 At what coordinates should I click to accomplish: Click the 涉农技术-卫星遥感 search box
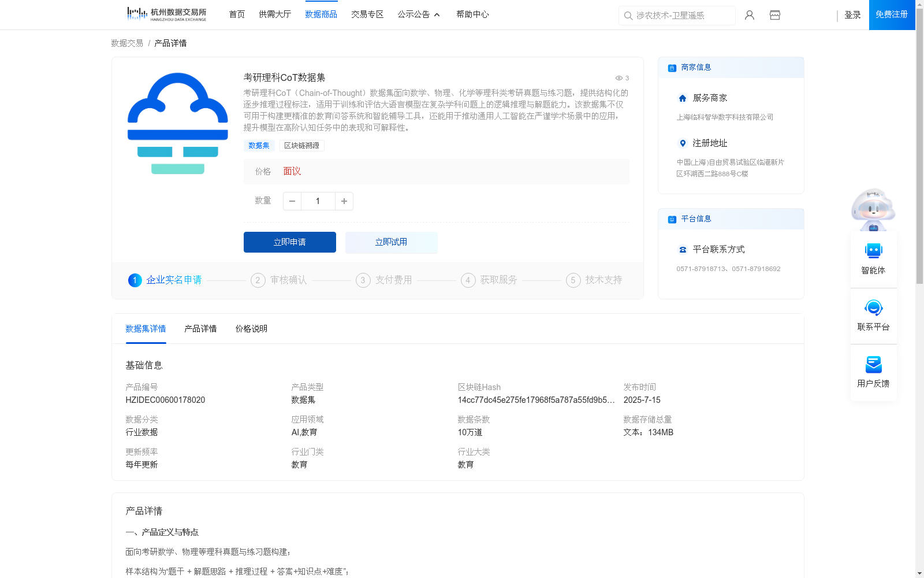(677, 16)
